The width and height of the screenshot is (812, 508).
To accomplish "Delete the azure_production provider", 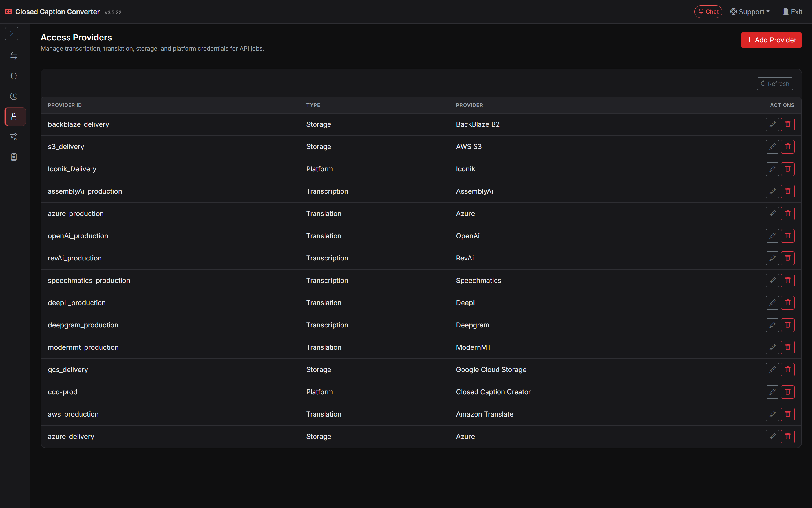I will [x=787, y=214].
